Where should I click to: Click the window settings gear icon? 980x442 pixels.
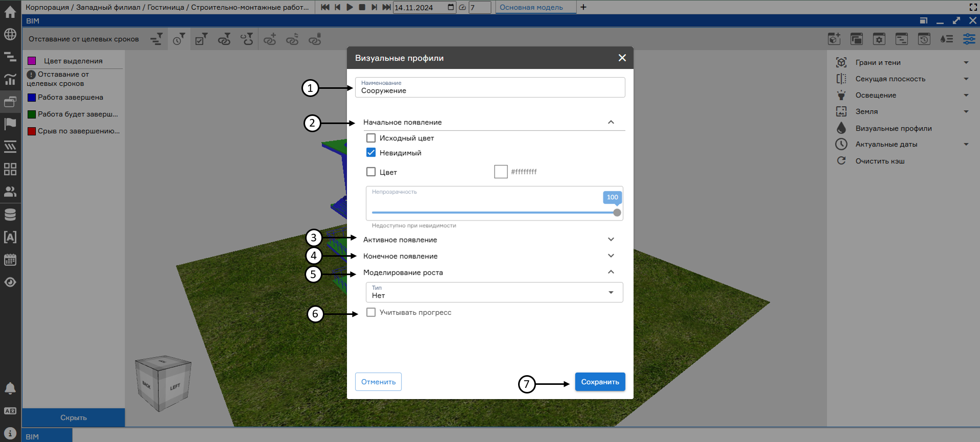(879, 39)
